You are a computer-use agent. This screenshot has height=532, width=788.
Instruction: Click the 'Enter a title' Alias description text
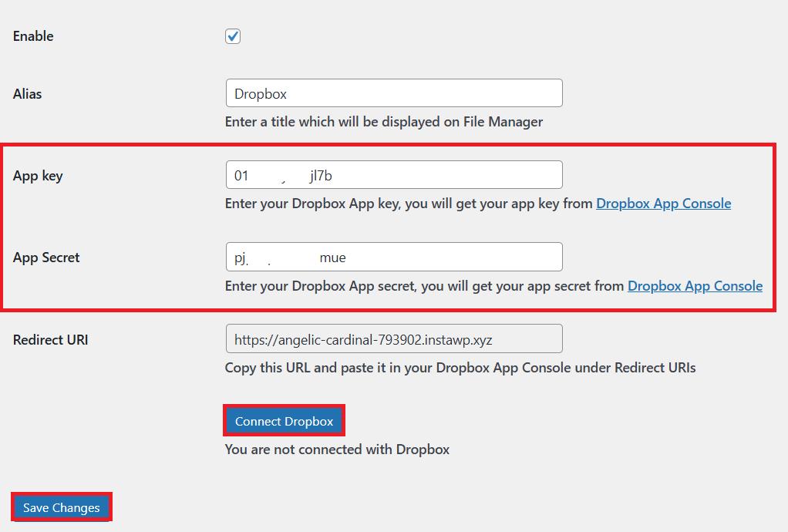click(x=339, y=122)
